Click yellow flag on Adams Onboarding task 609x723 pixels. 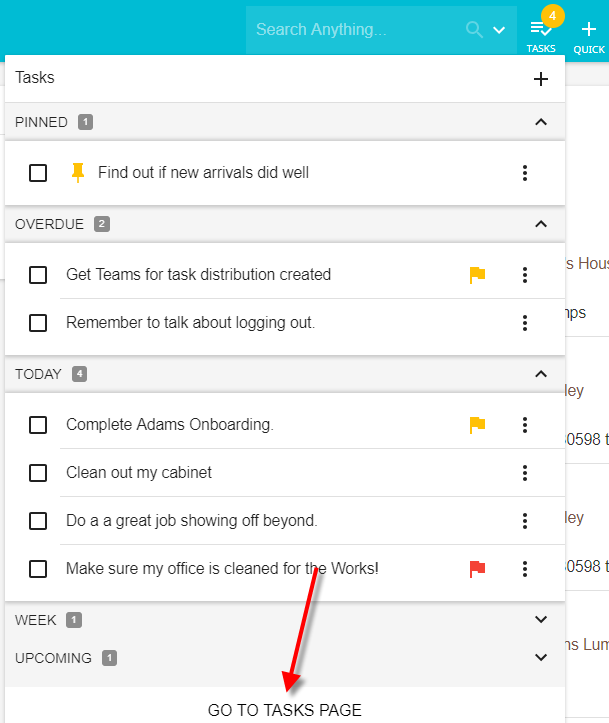(x=478, y=425)
